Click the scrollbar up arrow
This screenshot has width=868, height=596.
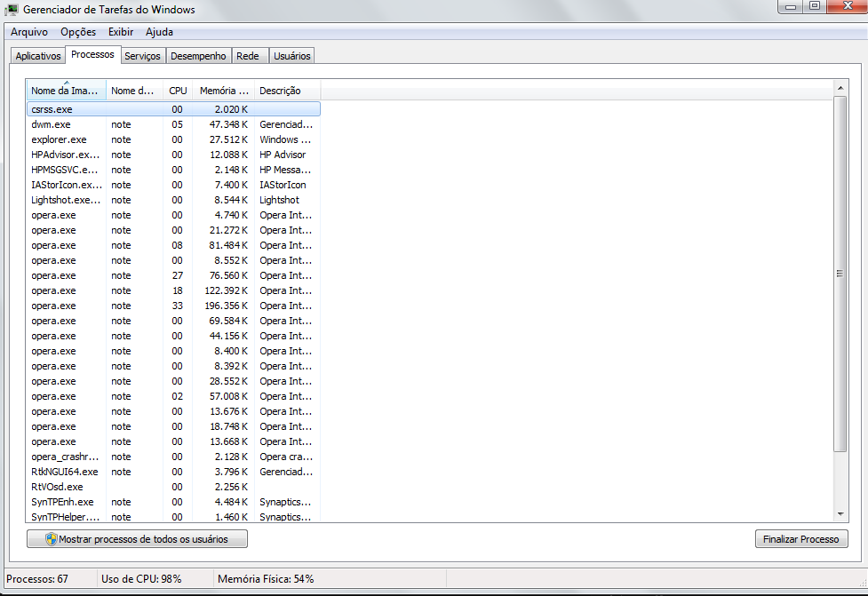tap(840, 88)
